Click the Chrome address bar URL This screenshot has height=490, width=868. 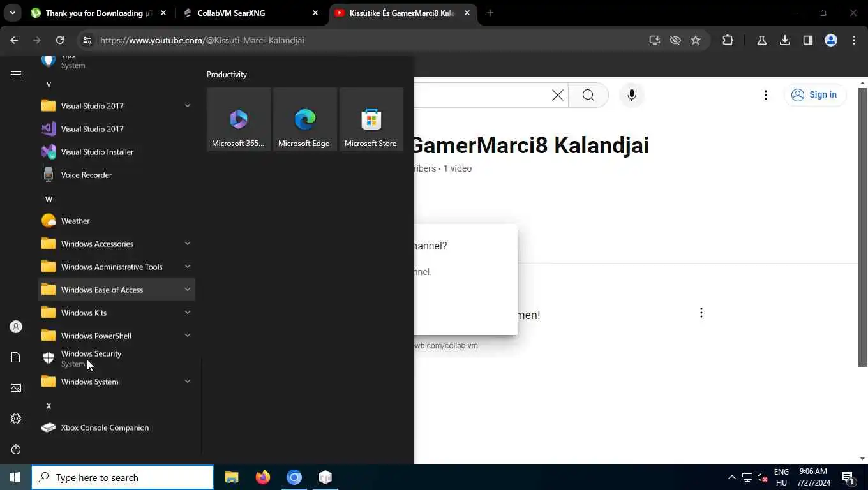coord(202,40)
